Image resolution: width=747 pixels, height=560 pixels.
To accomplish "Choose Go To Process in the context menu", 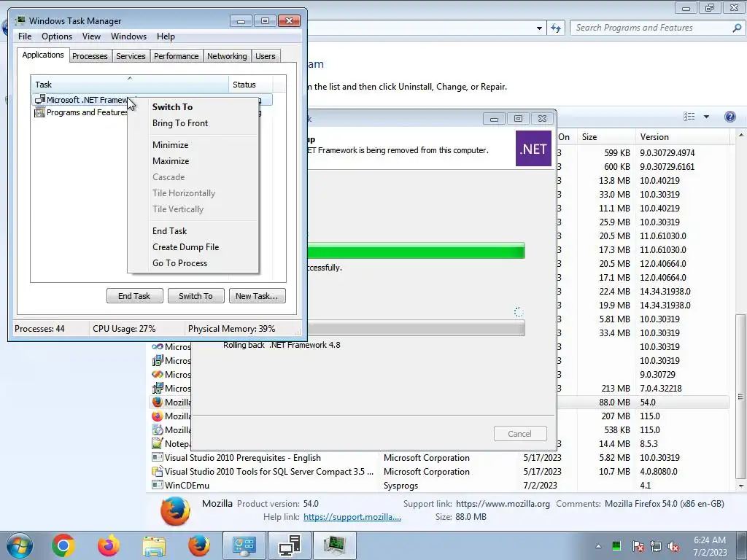I will (x=193, y=263).
